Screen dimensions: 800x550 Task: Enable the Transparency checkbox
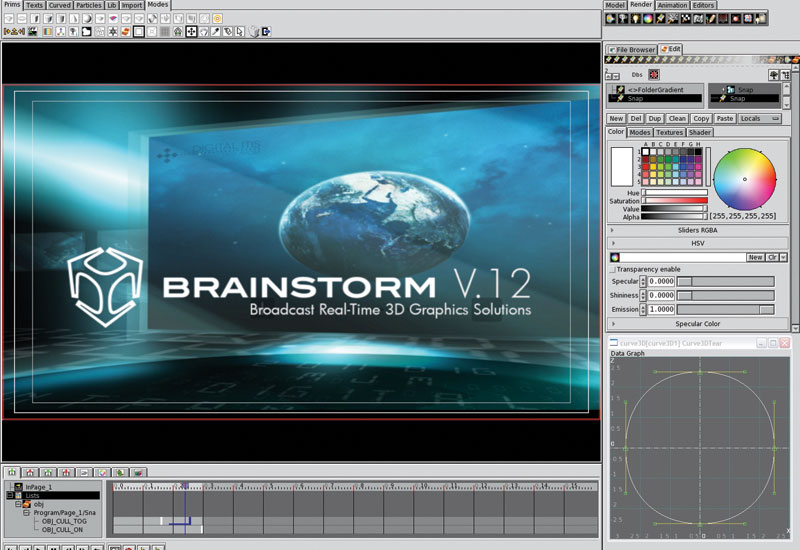pos(613,269)
